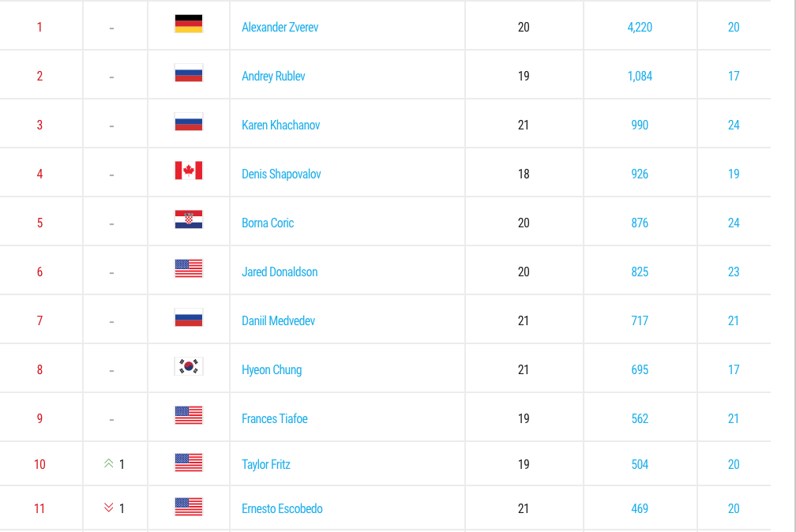Open Alexander Zverev's player profile
The height and width of the screenshot is (532, 796).
click(280, 28)
